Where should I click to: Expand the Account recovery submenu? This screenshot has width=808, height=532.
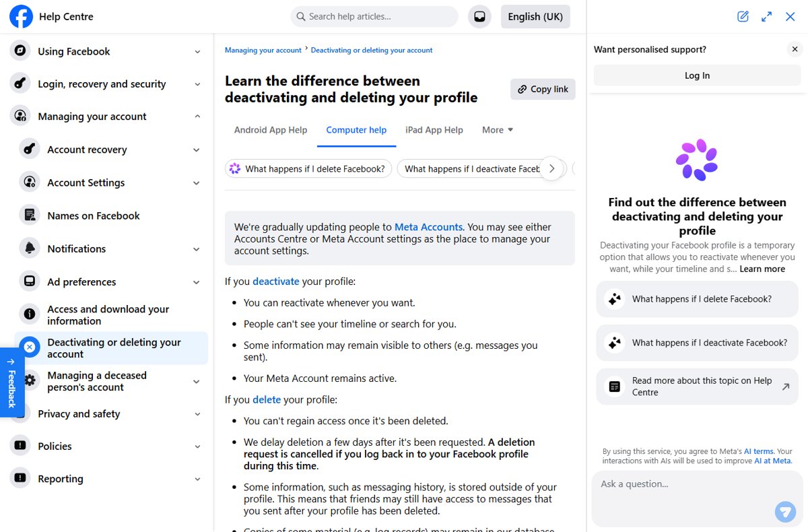[x=197, y=149]
